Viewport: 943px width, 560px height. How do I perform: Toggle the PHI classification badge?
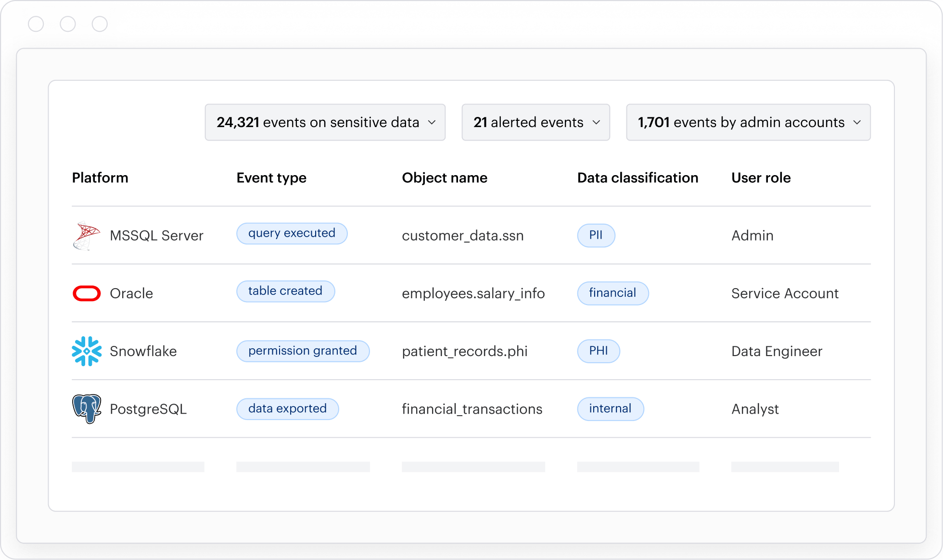coord(598,351)
